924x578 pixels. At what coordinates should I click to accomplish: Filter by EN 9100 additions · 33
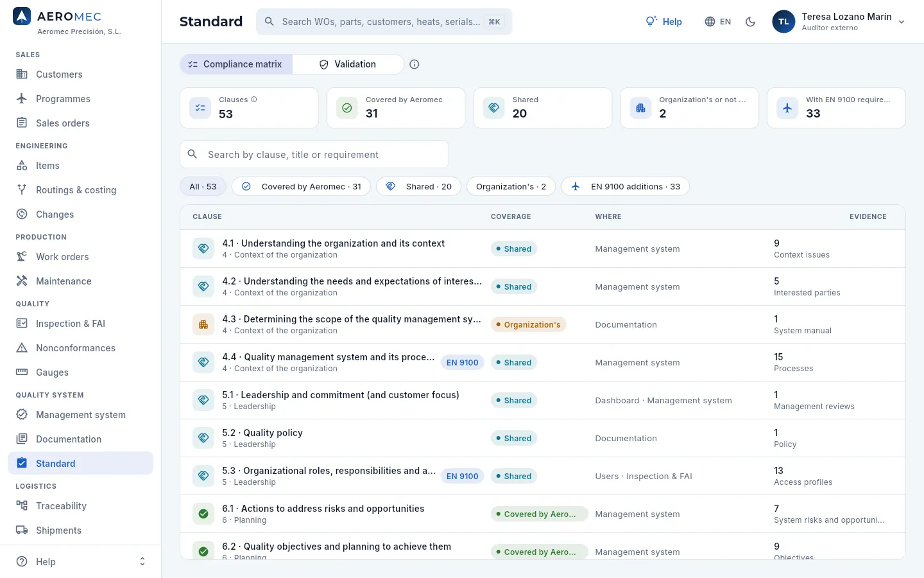[x=626, y=187]
